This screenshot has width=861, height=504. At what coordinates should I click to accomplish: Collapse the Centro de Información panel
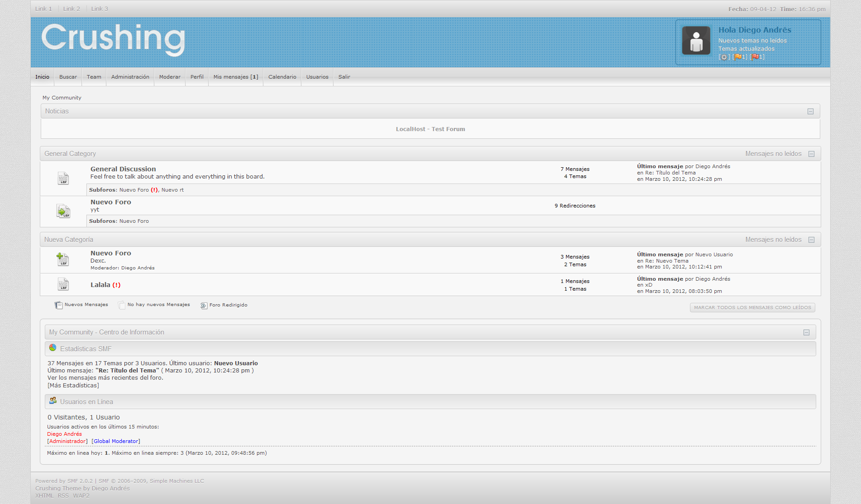pos(806,333)
